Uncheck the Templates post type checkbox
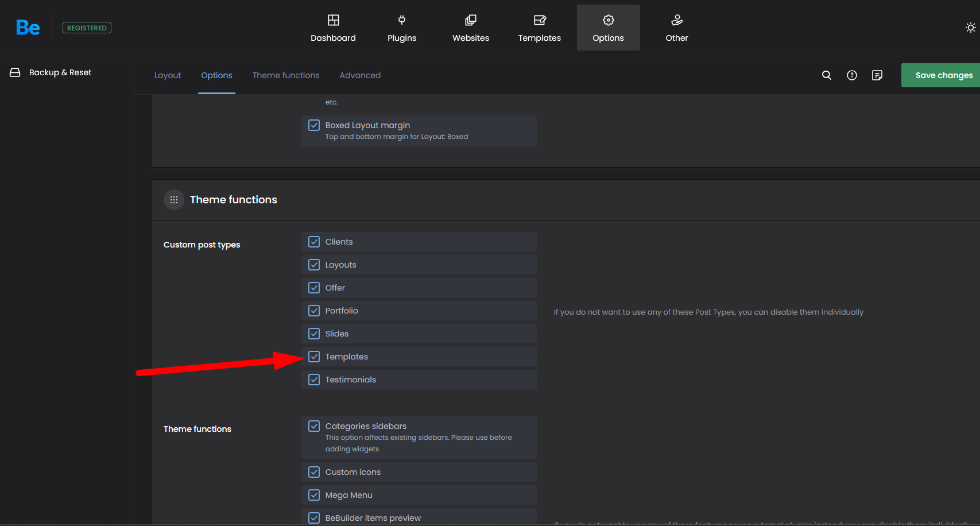Screen dimensions: 980x526 click(314, 357)
